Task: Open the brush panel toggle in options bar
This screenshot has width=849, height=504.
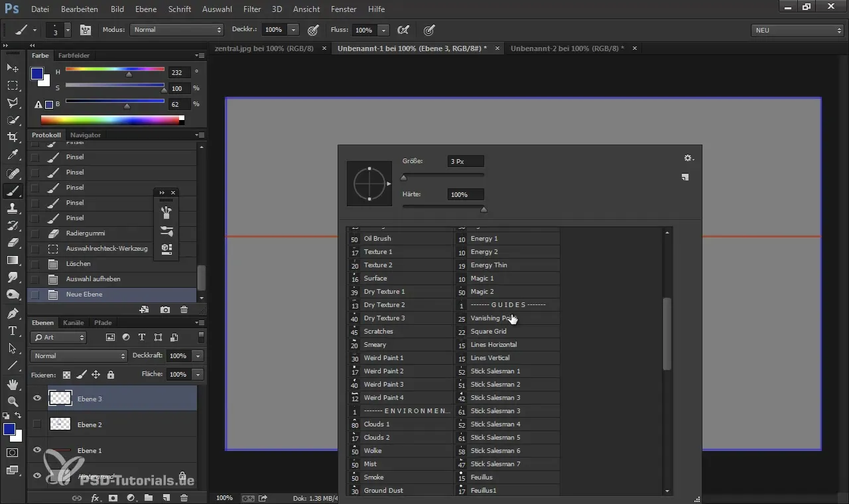Action: point(86,30)
